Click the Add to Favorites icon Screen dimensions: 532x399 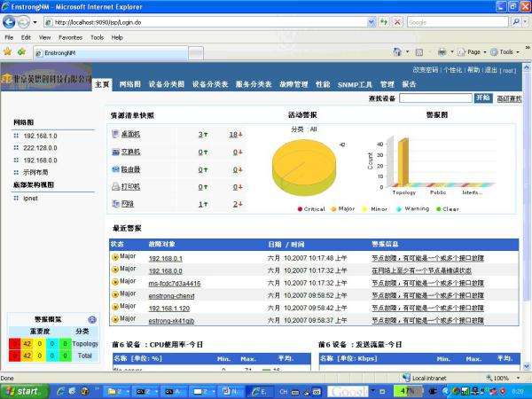21,52
